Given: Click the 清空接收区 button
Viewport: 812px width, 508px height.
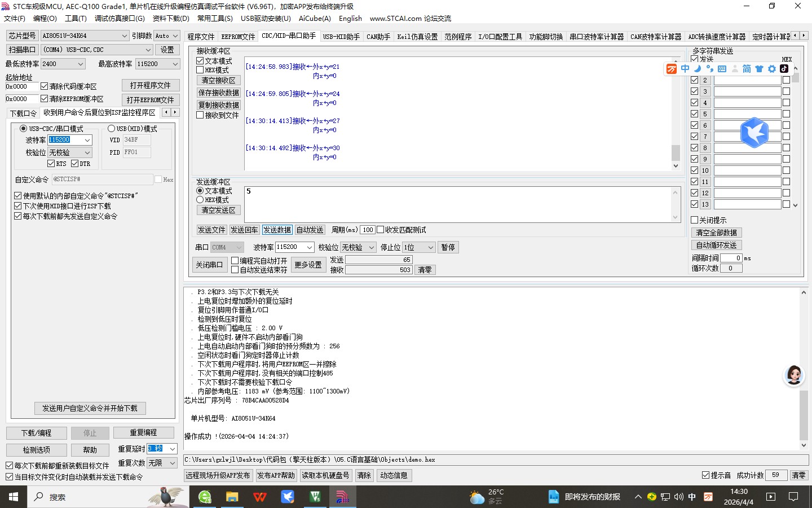Looking at the screenshot, I should click(x=219, y=81).
